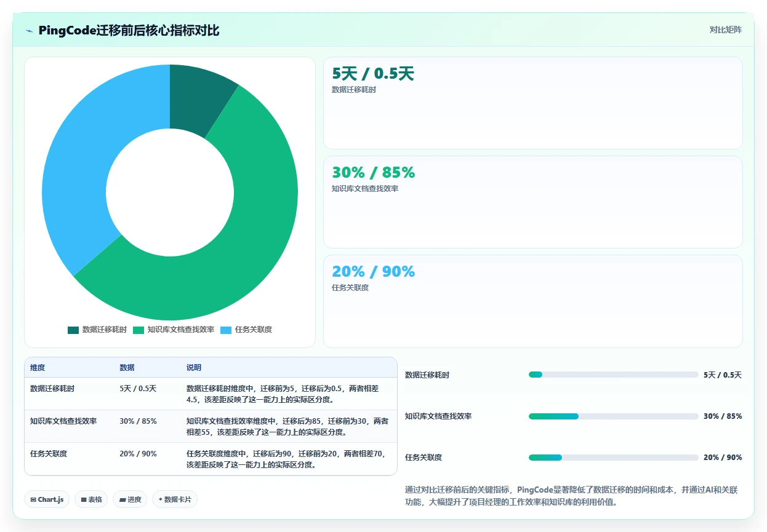Viewport: 767px width, 532px height.
Task: Click the large green "30% / 85%" card value
Action: (373, 172)
